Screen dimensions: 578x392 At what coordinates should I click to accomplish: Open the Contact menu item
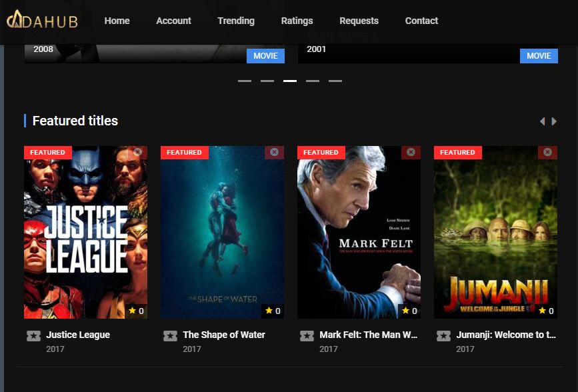point(421,21)
